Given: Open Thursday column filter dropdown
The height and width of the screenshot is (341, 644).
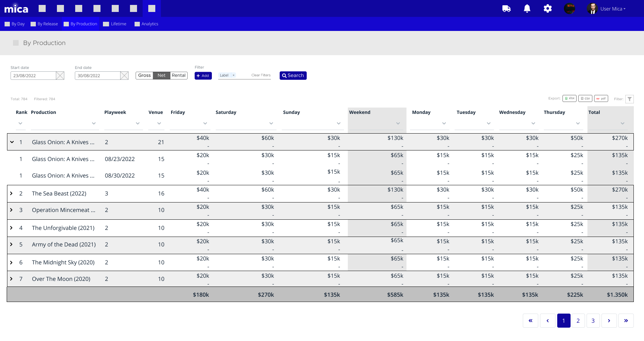Looking at the screenshot, I should [578, 123].
